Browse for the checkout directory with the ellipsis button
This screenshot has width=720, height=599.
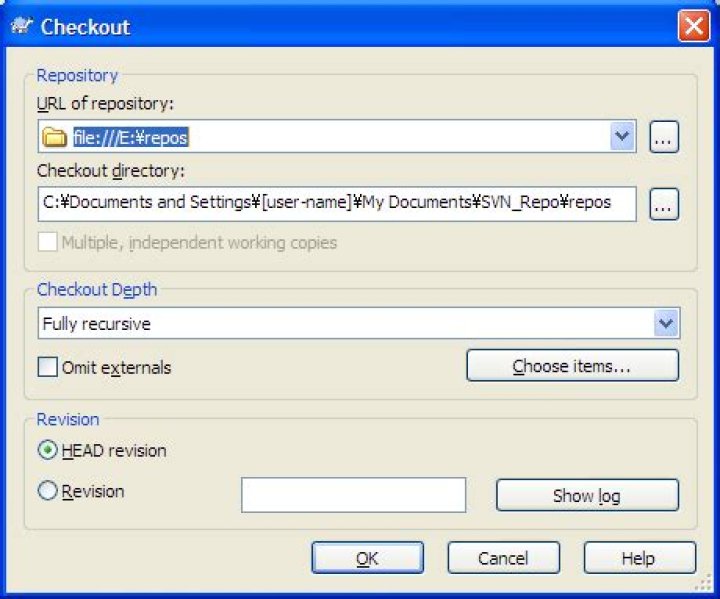coord(664,204)
